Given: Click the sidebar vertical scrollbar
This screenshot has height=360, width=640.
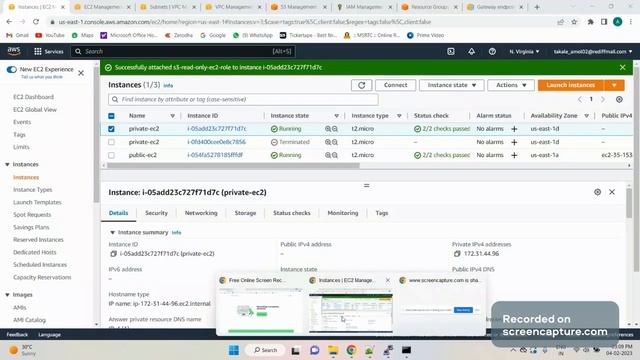Looking at the screenshot, I should click(x=96, y=135).
